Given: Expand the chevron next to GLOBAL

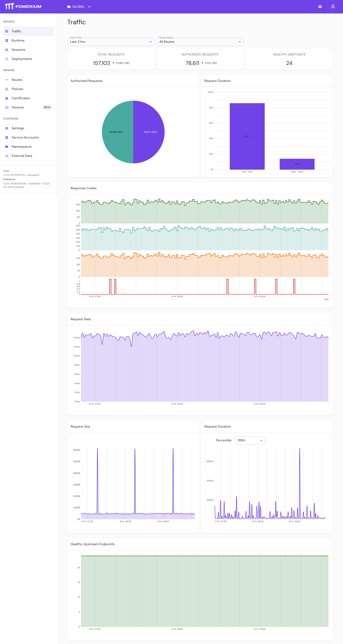Looking at the screenshot, I should point(89,7).
